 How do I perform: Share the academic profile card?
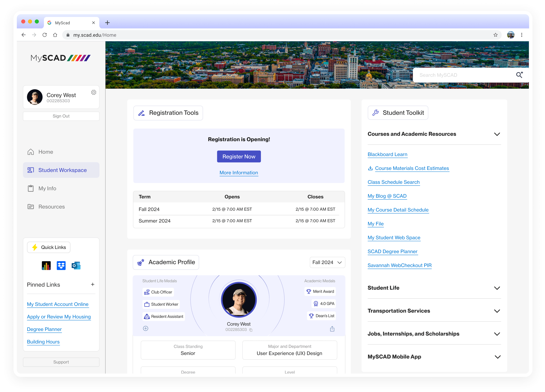(332, 329)
